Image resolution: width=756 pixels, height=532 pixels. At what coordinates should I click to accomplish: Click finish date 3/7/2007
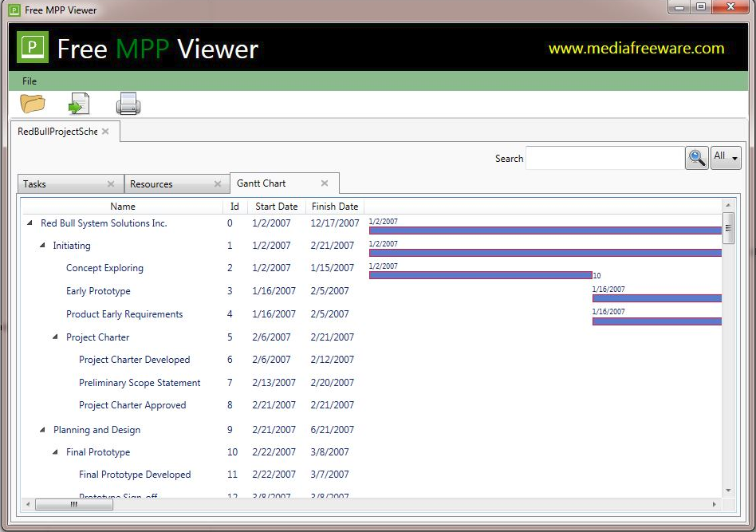coord(330,475)
